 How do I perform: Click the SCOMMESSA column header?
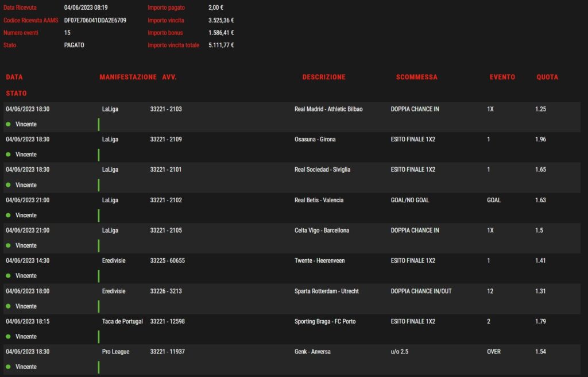pos(416,77)
